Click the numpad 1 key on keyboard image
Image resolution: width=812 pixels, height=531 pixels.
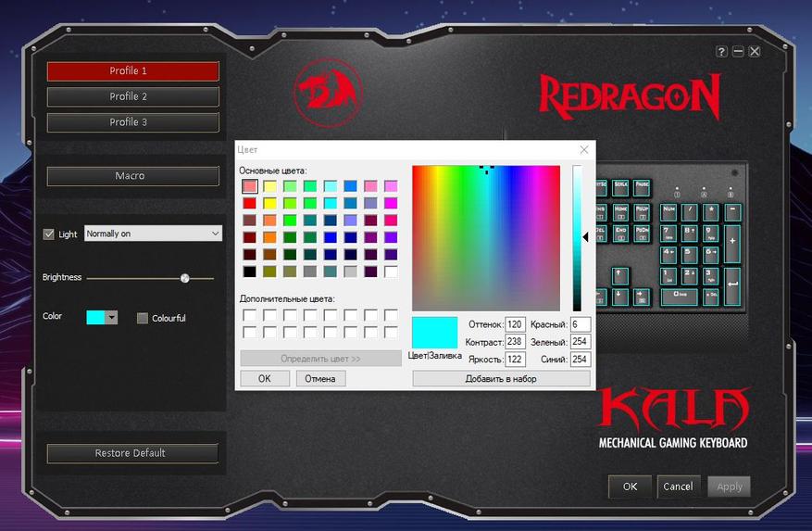coord(668,276)
